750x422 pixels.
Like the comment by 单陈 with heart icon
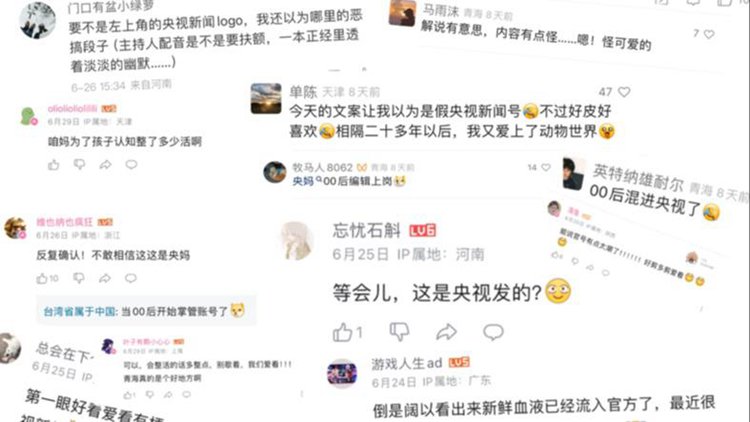click(624, 91)
